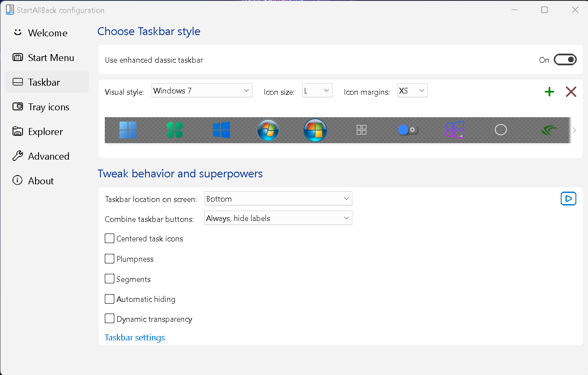
Task: Toggle the enhanced classic taskbar switch
Action: 565,60
